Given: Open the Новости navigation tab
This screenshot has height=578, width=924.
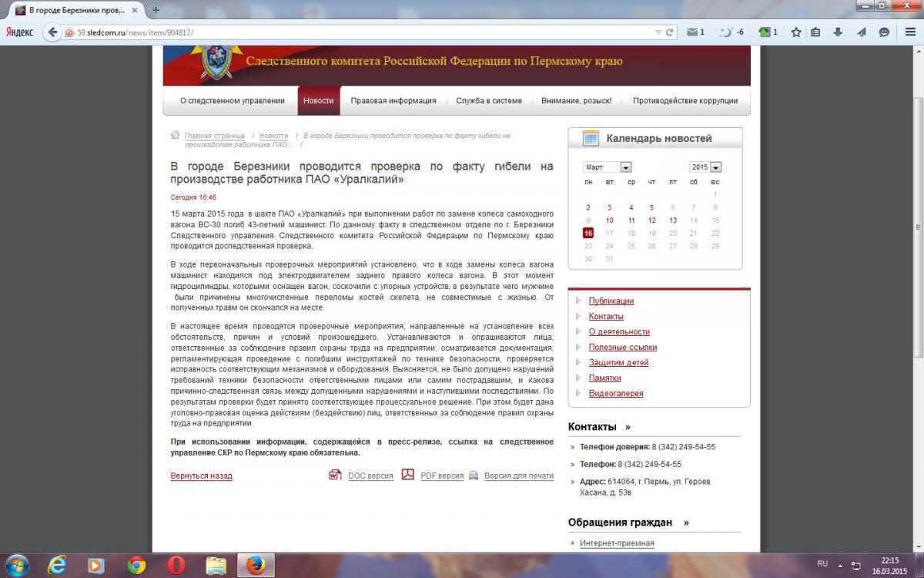Looking at the screenshot, I should (x=318, y=101).
